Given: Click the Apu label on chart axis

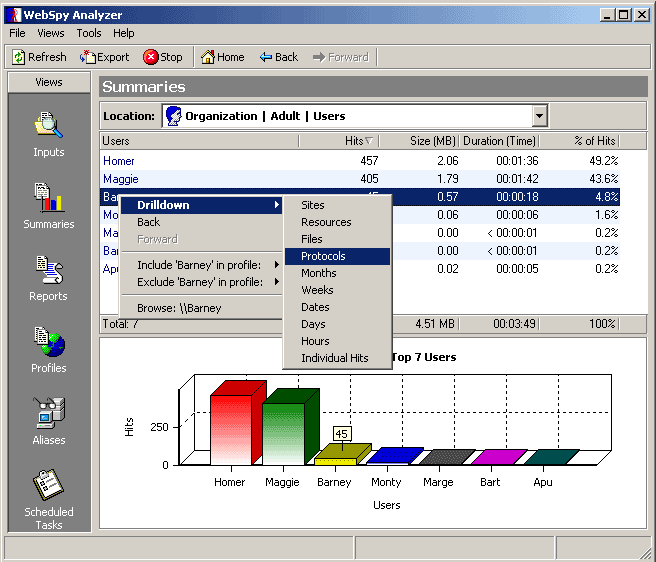Looking at the screenshot, I should click(x=543, y=482).
